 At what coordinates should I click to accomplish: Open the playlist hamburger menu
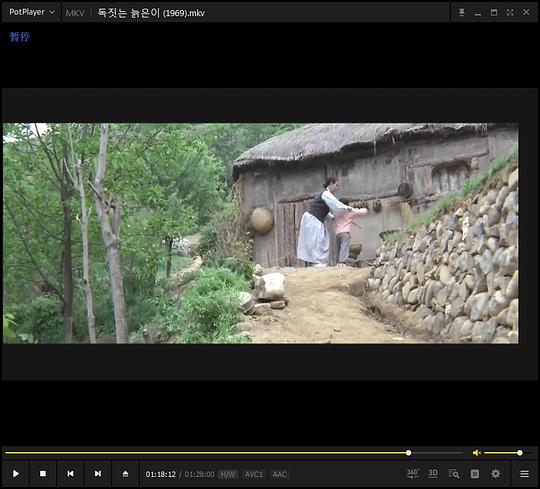(525, 474)
